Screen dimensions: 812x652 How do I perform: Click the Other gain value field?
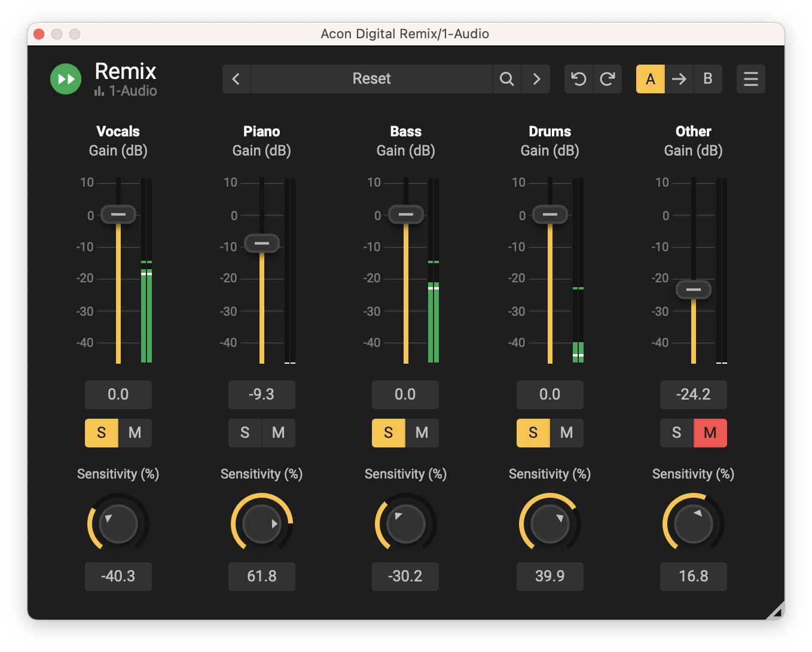(693, 394)
